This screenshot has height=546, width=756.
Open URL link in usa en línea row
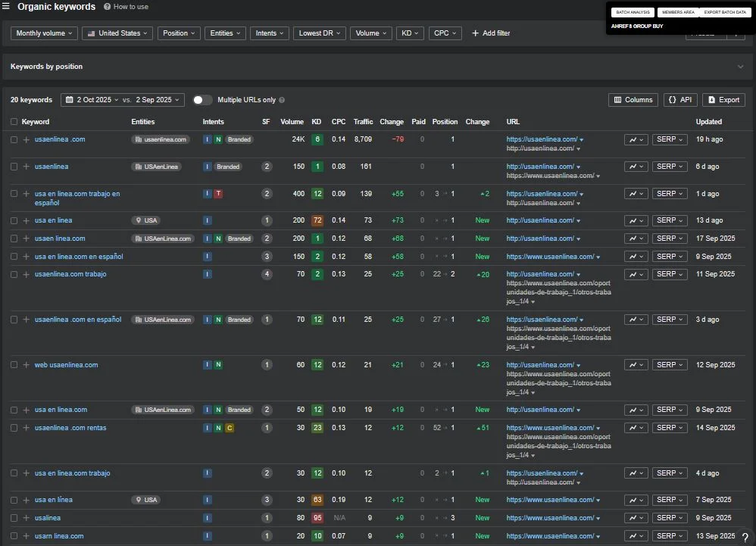point(550,500)
